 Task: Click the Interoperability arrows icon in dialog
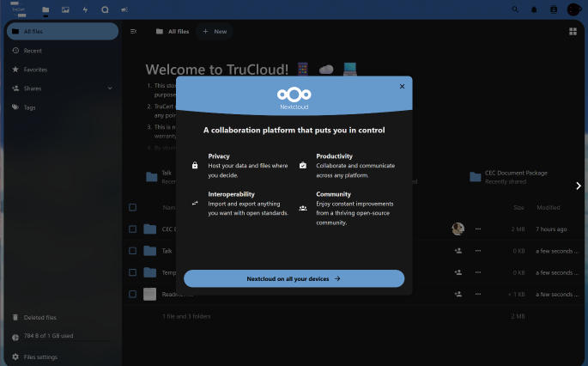coord(195,204)
